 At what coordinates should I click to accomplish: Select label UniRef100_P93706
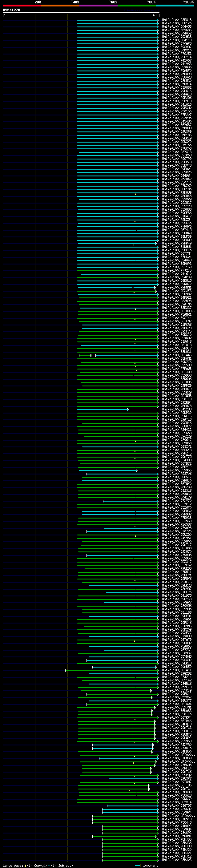point(177,474)
